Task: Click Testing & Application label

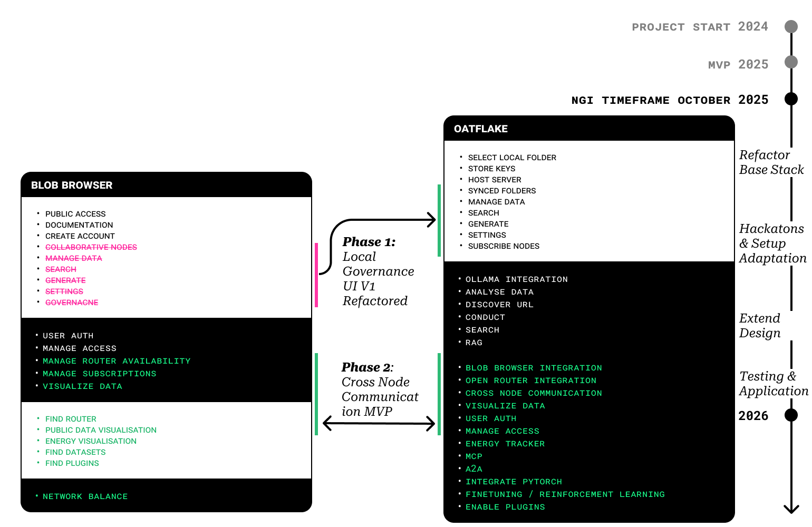Action: [x=774, y=384]
